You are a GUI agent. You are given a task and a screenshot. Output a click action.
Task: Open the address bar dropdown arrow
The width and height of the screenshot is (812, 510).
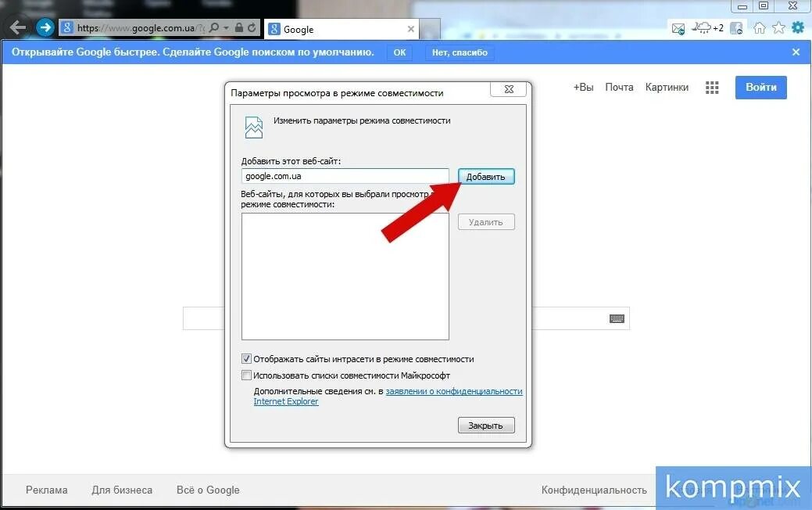[227, 28]
